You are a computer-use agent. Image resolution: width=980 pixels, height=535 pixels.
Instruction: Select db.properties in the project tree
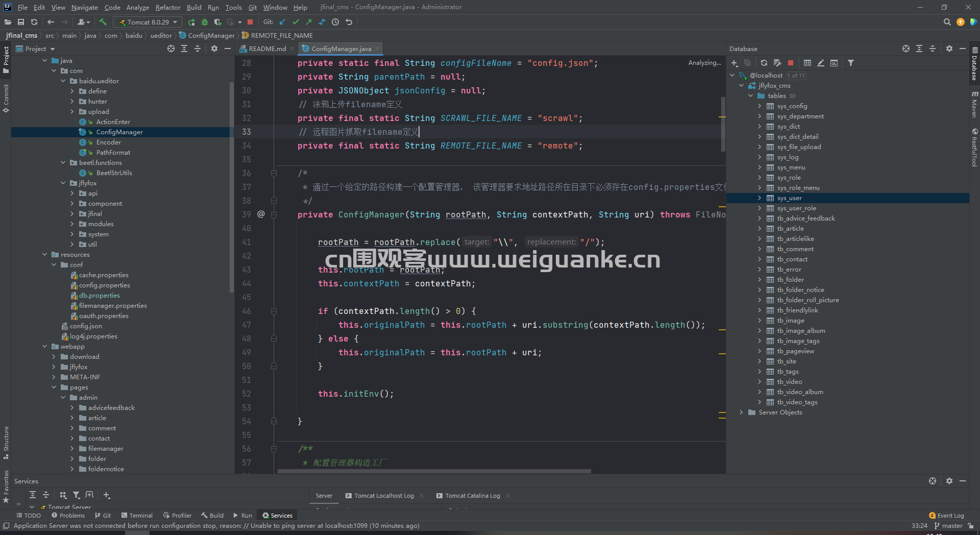99,296
